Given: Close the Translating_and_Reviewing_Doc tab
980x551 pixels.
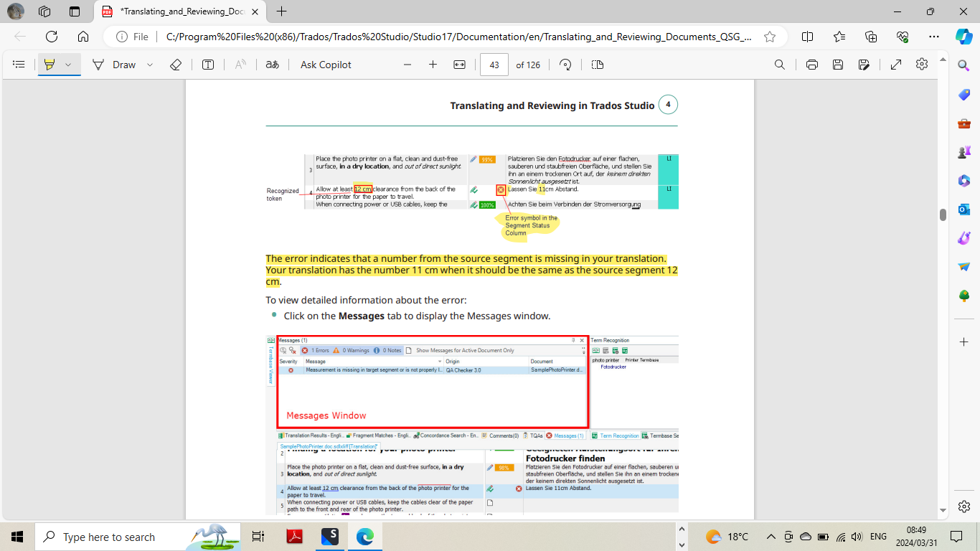Looking at the screenshot, I should 255,11.
